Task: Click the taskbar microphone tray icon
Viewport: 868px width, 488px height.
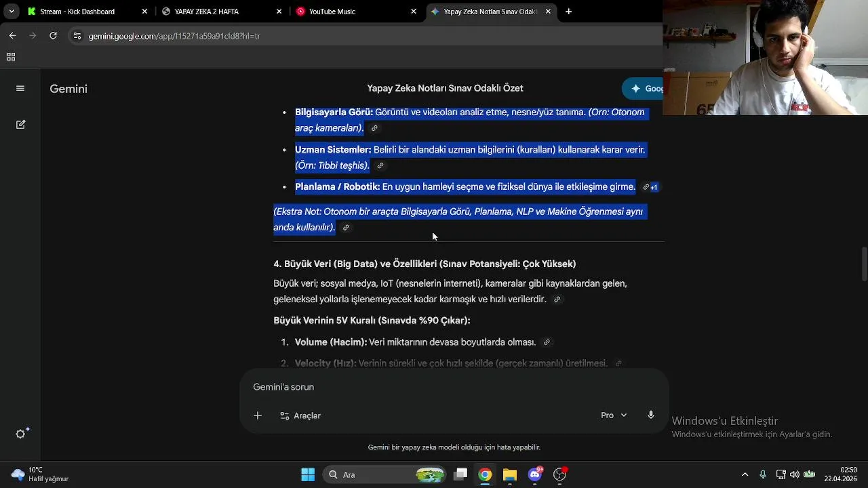Action: pyautogui.click(x=763, y=474)
